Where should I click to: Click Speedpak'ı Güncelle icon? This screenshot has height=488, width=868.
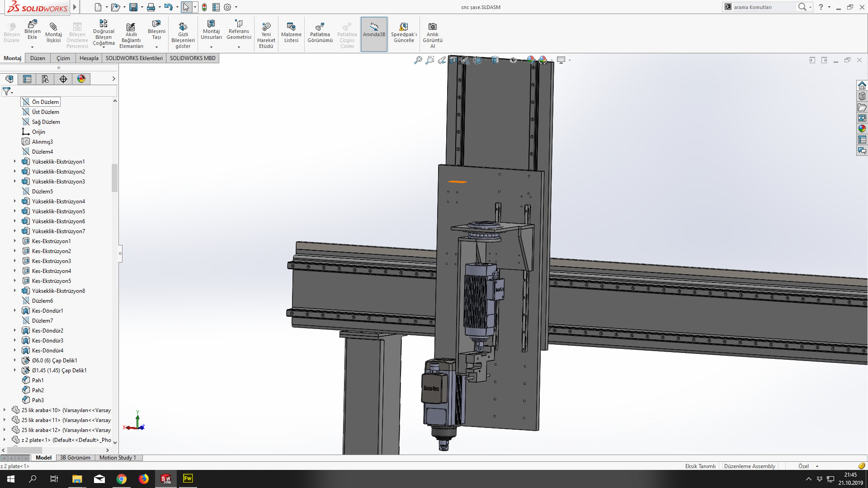404,33
